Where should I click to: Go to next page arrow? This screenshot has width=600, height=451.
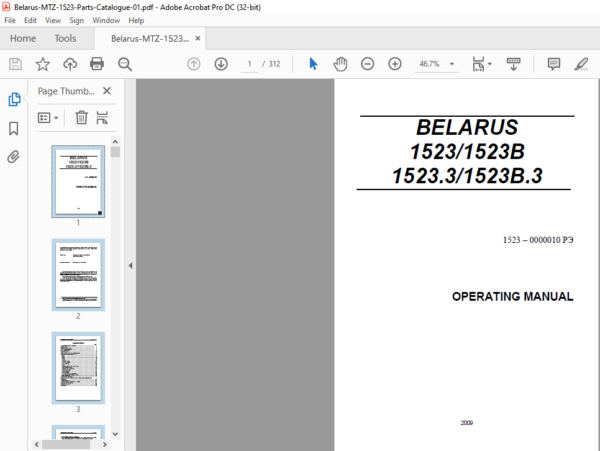click(221, 64)
